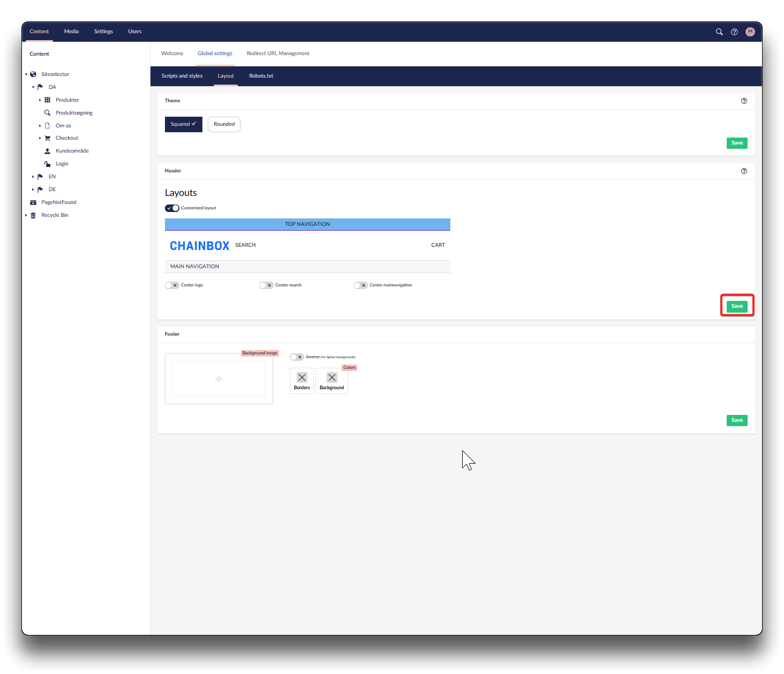Save the Footer section settings

(737, 420)
